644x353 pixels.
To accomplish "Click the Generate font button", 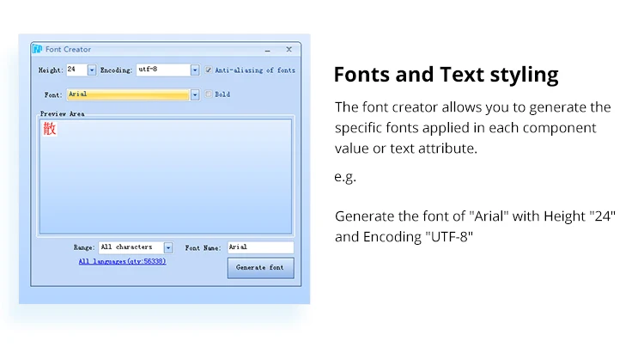I will (261, 268).
